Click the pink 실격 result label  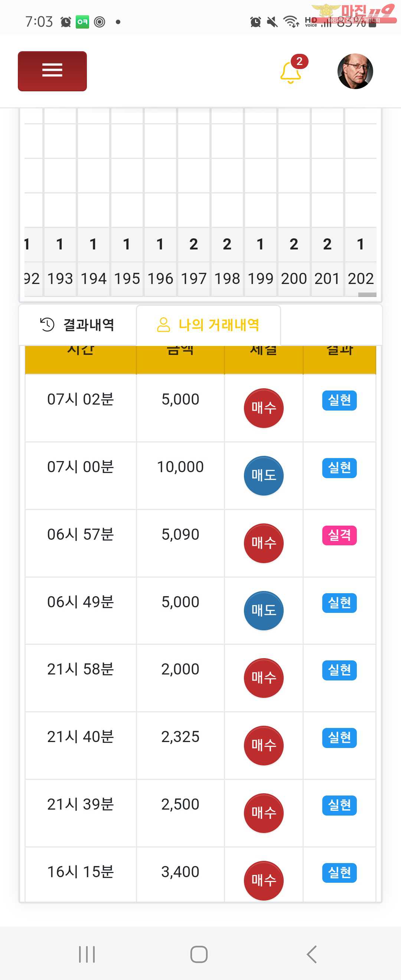point(339,535)
